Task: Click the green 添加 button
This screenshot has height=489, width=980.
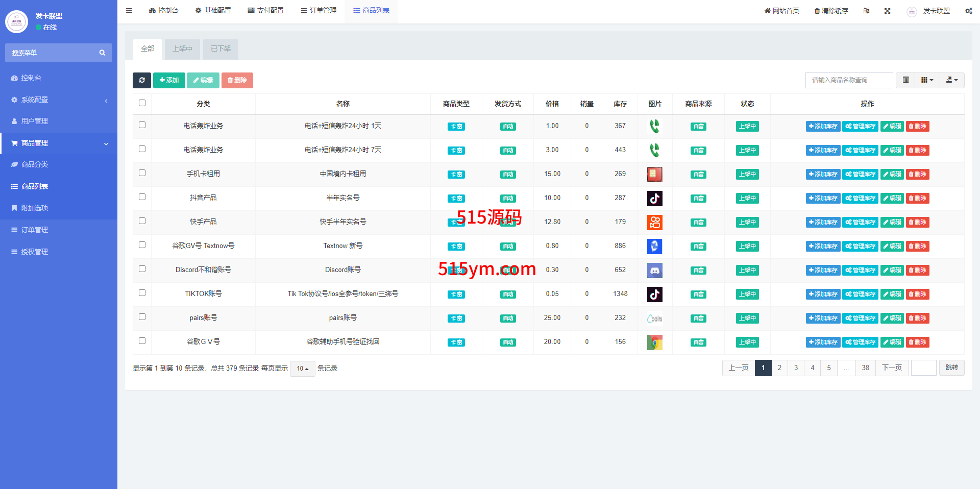Action: (x=169, y=80)
